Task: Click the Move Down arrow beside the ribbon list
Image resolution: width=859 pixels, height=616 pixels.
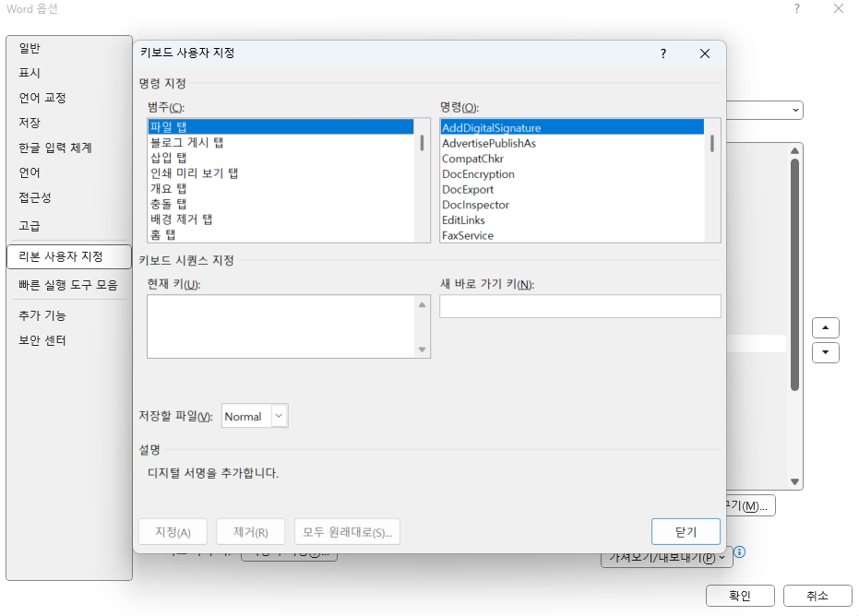Action: click(x=825, y=352)
